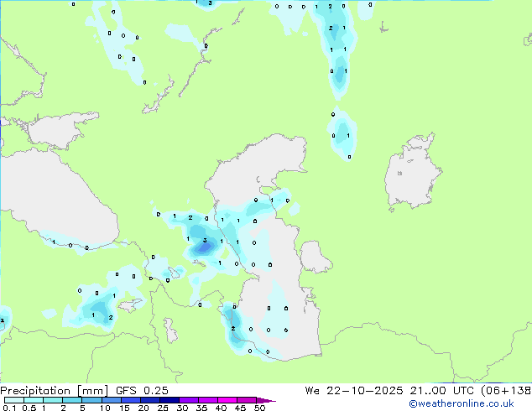Click the 'We 22-10-2025' date text
Screen dimensions: 532x411
coord(354,391)
